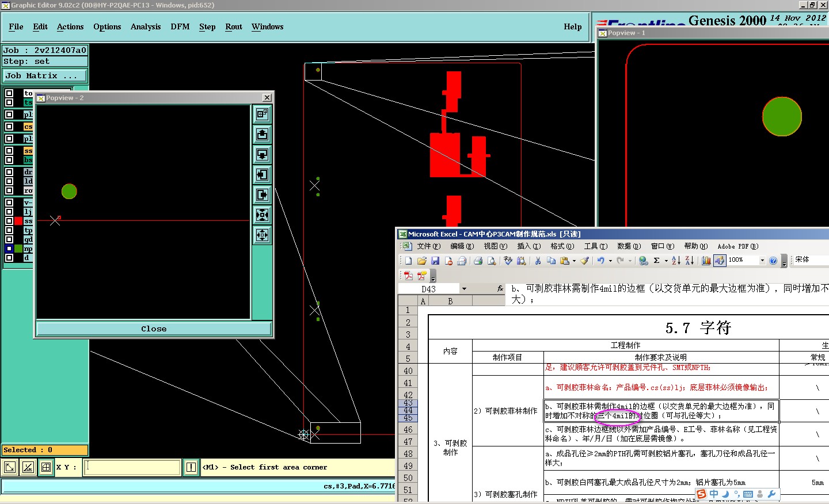Viewport: 829px width, 504px height.
Task: Toggle the checkbox for the dr layer
Action: coord(9,172)
